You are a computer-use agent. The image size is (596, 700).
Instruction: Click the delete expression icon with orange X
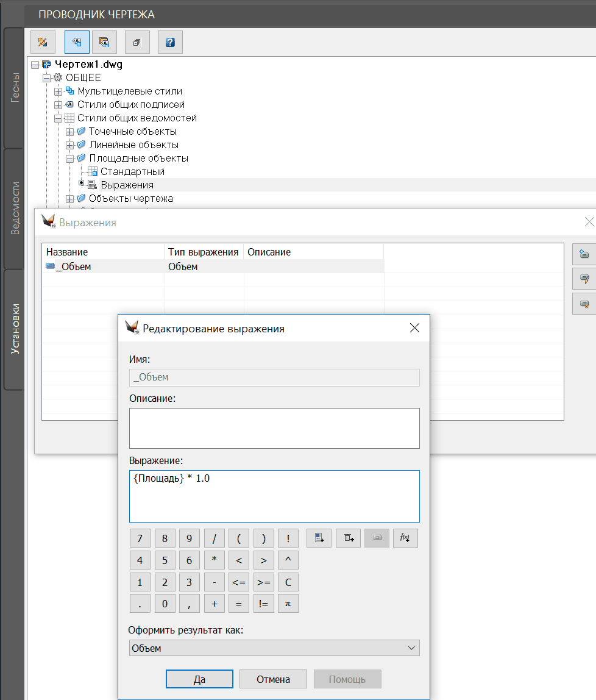pyautogui.click(x=584, y=303)
